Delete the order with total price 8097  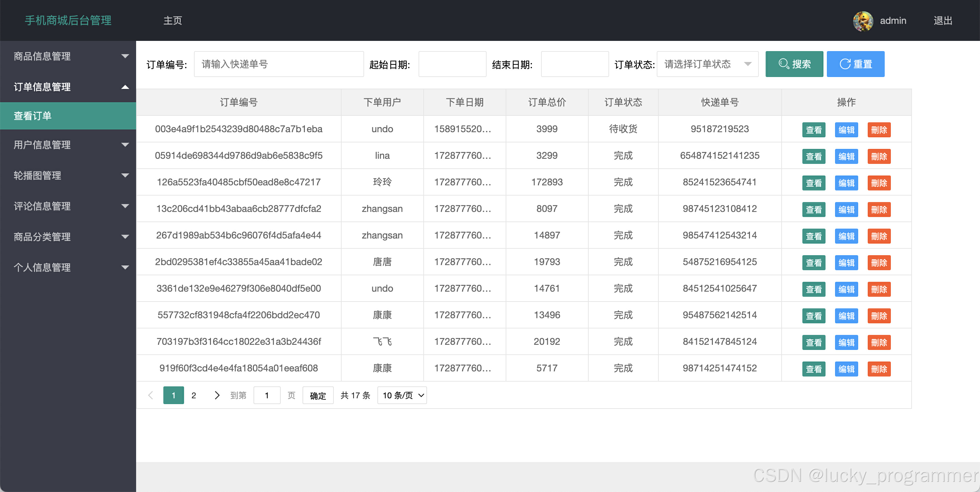(879, 210)
